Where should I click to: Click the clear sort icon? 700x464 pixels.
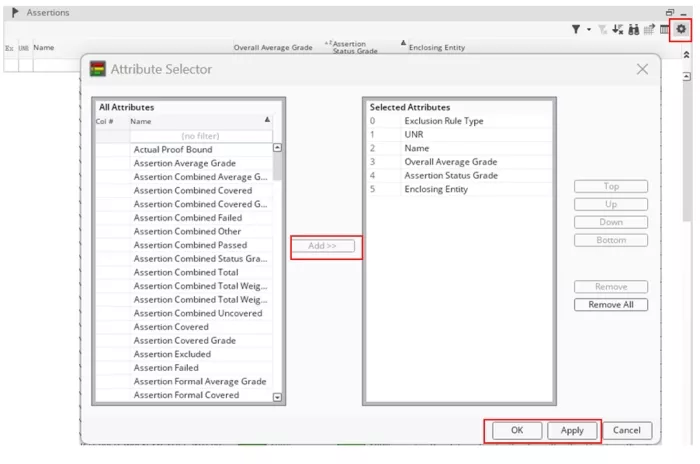click(x=618, y=30)
